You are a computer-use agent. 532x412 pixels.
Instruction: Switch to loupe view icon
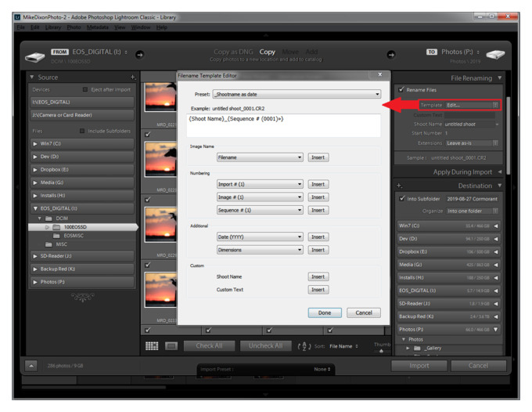click(171, 345)
